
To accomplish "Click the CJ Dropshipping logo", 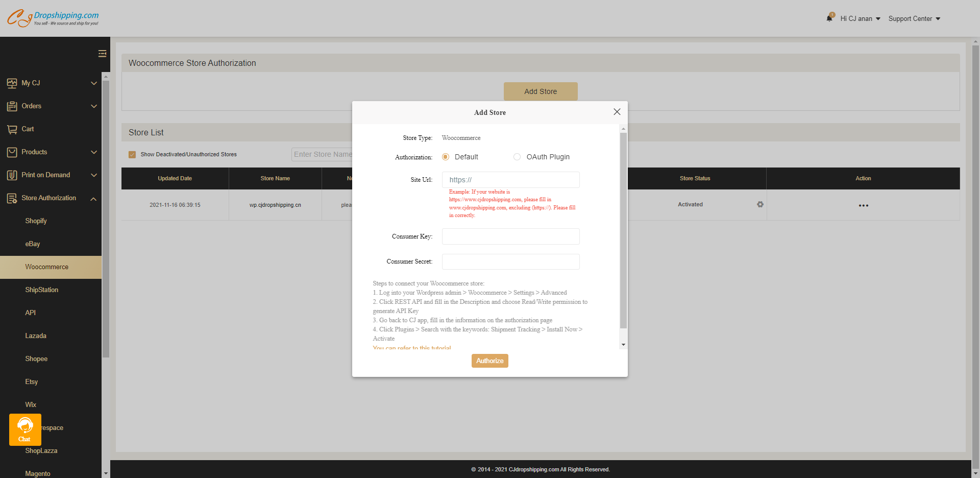I will pos(53,18).
